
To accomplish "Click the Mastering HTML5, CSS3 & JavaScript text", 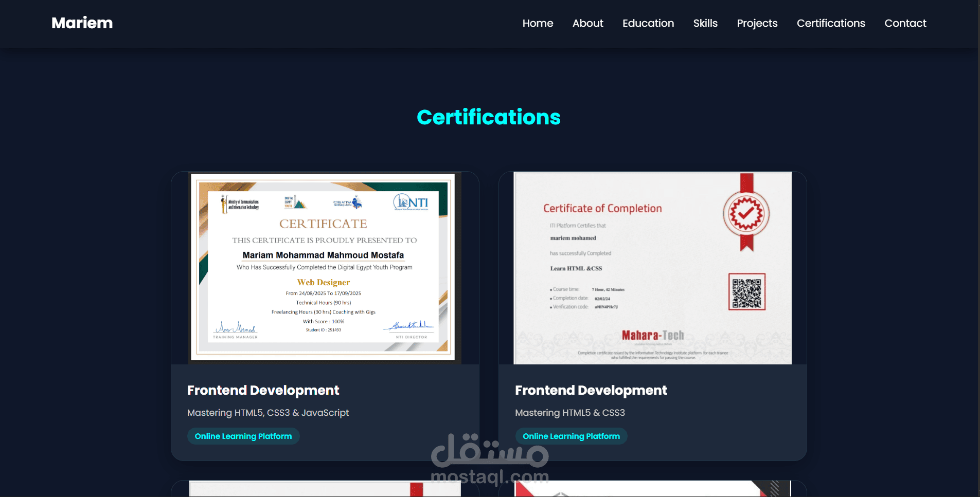I will click(x=268, y=413).
